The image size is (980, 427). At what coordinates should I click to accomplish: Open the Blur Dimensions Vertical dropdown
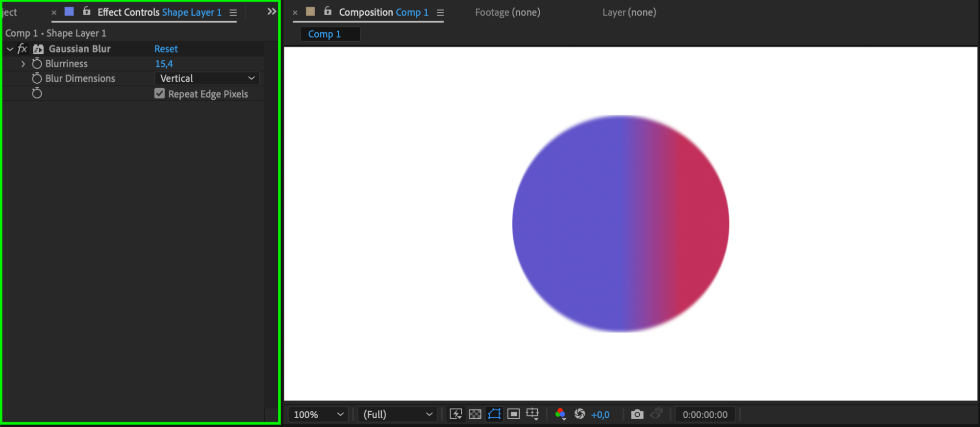point(206,78)
